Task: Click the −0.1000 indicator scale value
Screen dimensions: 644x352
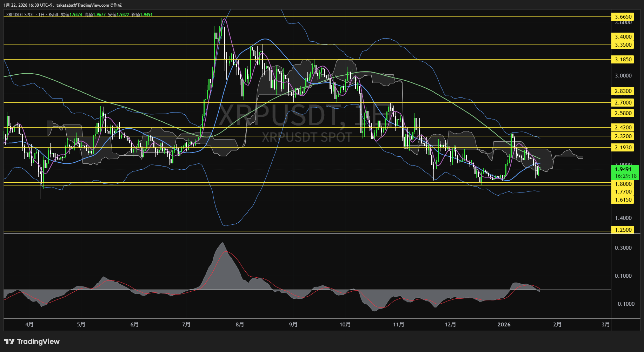Action: (625, 304)
